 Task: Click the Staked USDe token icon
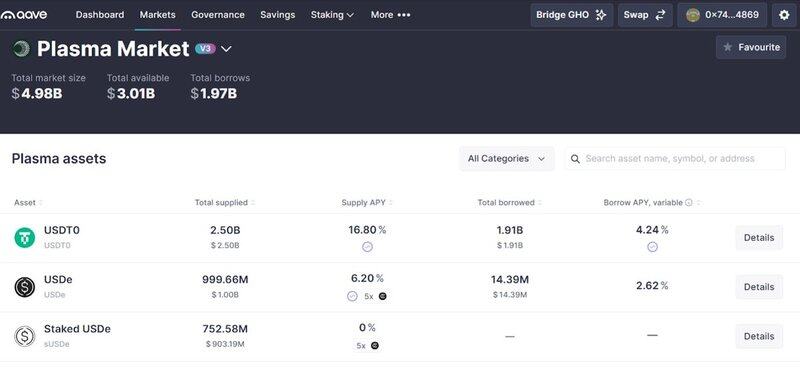[x=24, y=336]
